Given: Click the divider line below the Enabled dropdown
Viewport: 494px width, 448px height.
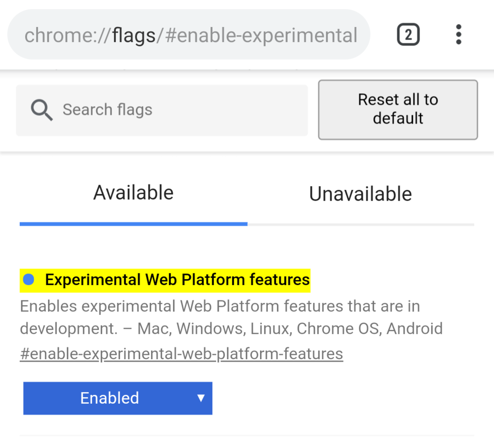Looking at the screenshot, I should pos(247,435).
